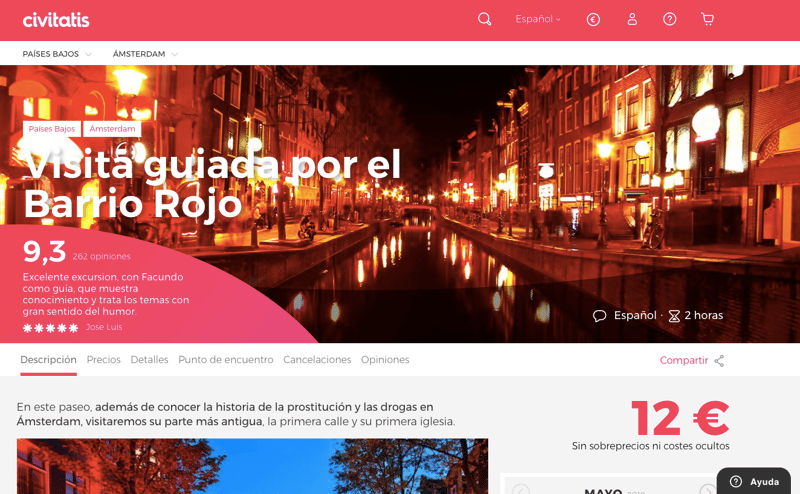Expand the Español language dropdown

[x=538, y=19]
